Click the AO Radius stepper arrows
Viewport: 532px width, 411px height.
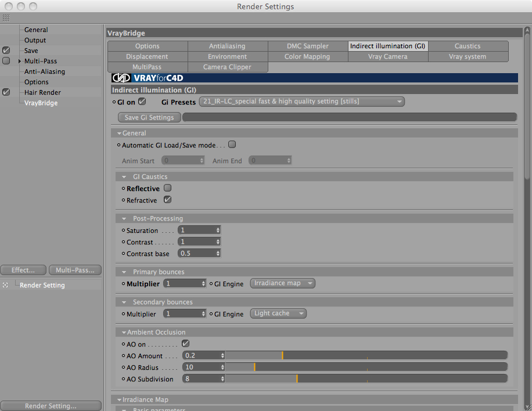(222, 367)
